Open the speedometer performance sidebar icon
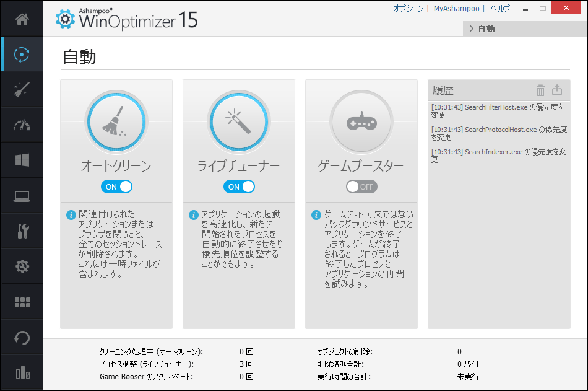This screenshot has width=588, height=391. 22,125
